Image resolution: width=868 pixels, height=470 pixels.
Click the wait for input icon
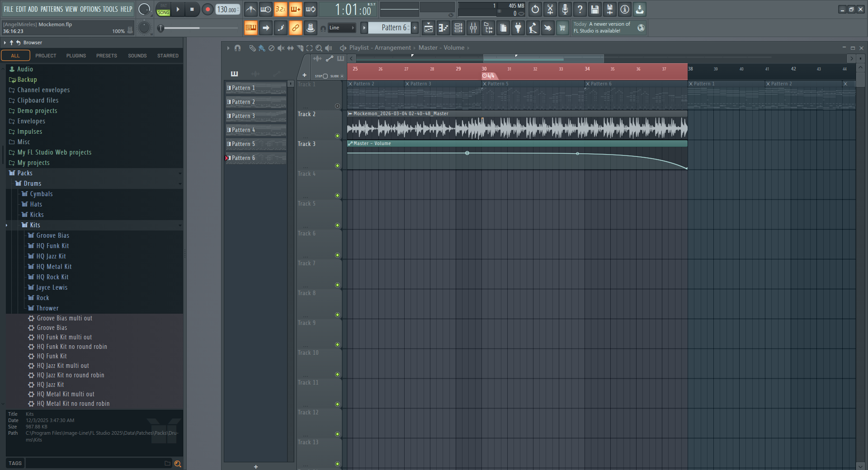click(x=266, y=9)
